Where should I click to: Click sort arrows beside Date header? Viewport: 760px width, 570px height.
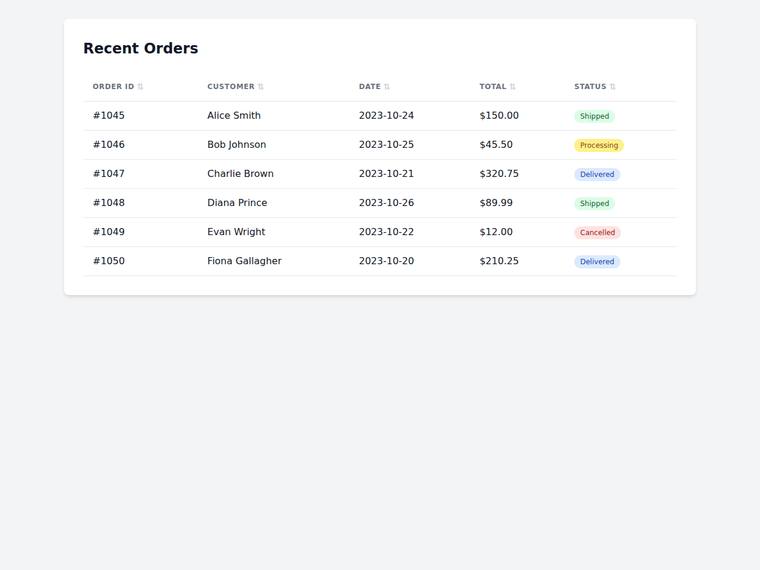coord(387,87)
